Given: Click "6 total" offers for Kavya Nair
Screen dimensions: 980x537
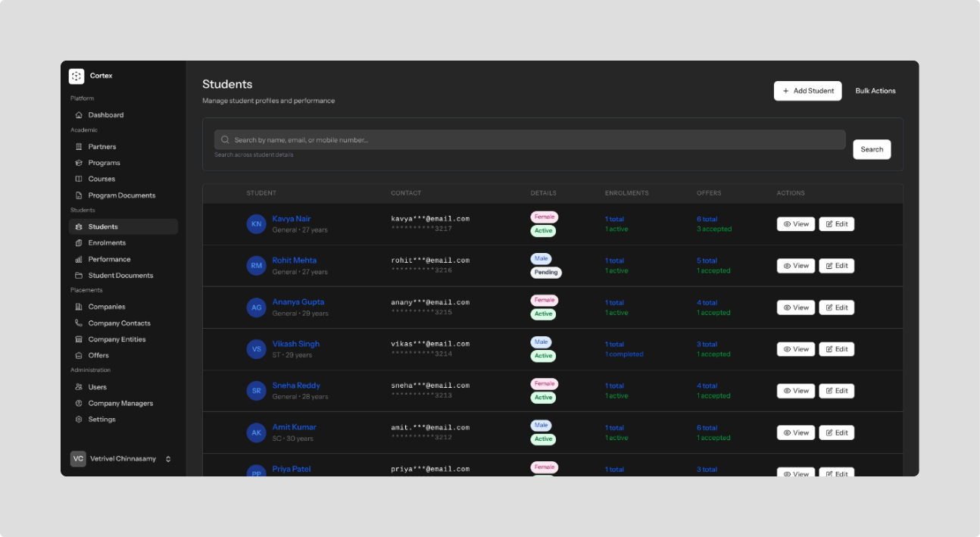Looking at the screenshot, I should [x=707, y=219].
